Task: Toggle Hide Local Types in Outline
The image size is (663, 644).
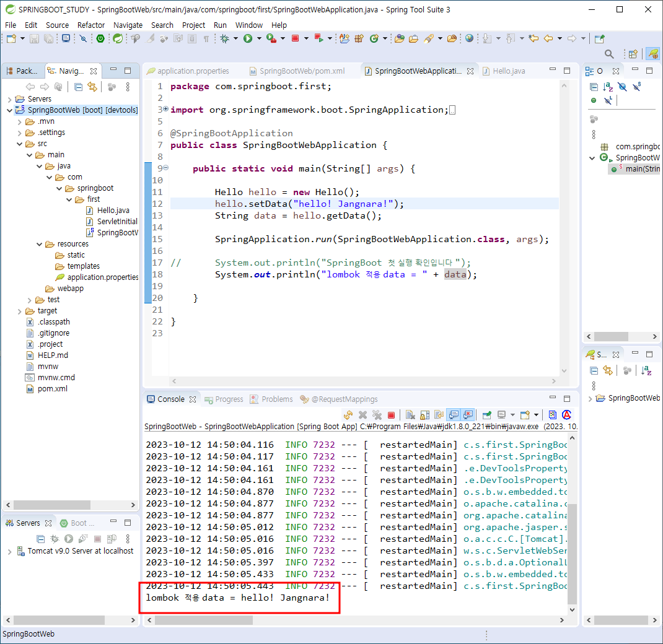Action: (608, 100)
